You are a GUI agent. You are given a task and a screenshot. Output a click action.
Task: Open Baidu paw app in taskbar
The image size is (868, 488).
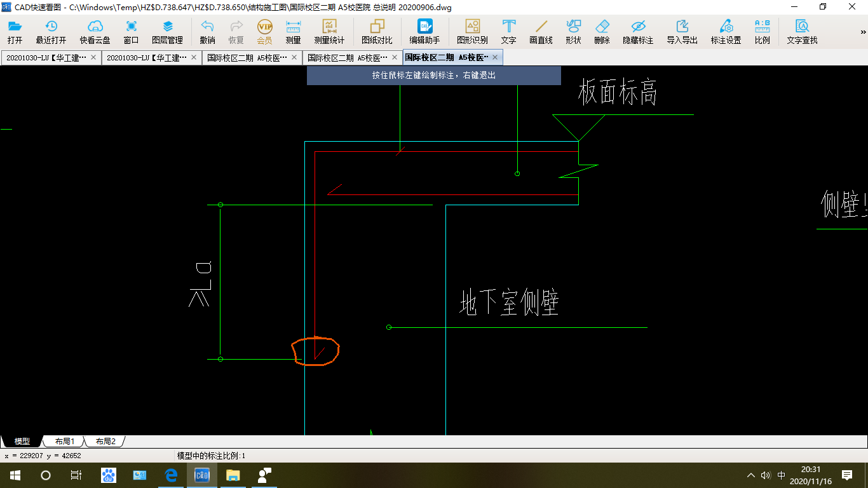click(109, 475)
